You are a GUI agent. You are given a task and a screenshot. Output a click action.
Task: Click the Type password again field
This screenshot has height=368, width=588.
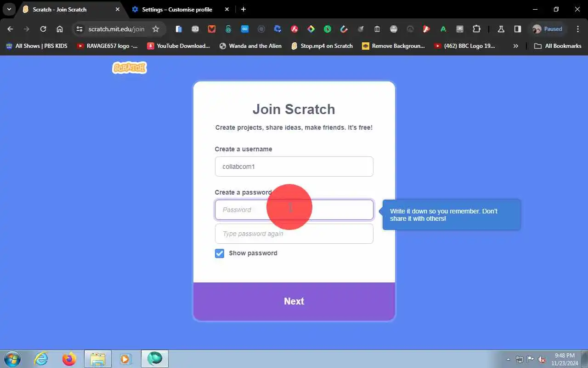pos(294,234)
